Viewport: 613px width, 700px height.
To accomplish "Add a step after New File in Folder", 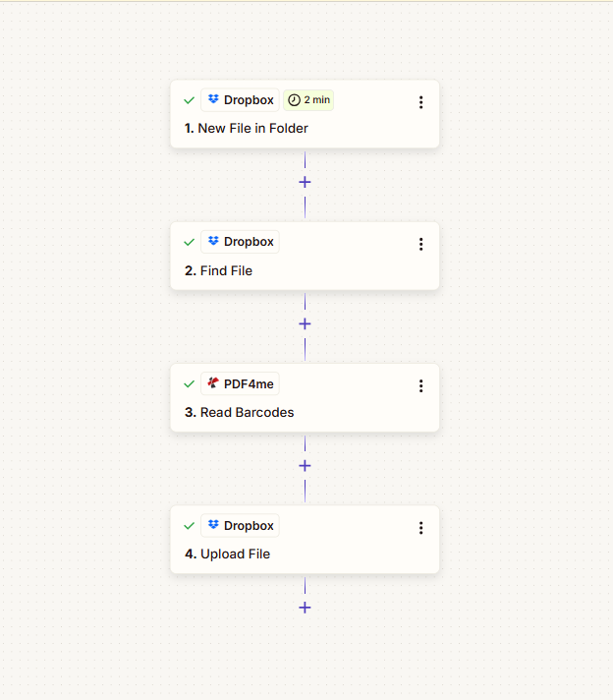I will click(x=305, y=182).
